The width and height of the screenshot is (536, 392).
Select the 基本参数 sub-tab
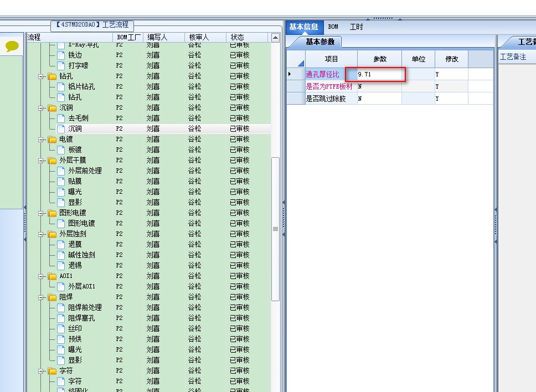click(x=320, y=42)
